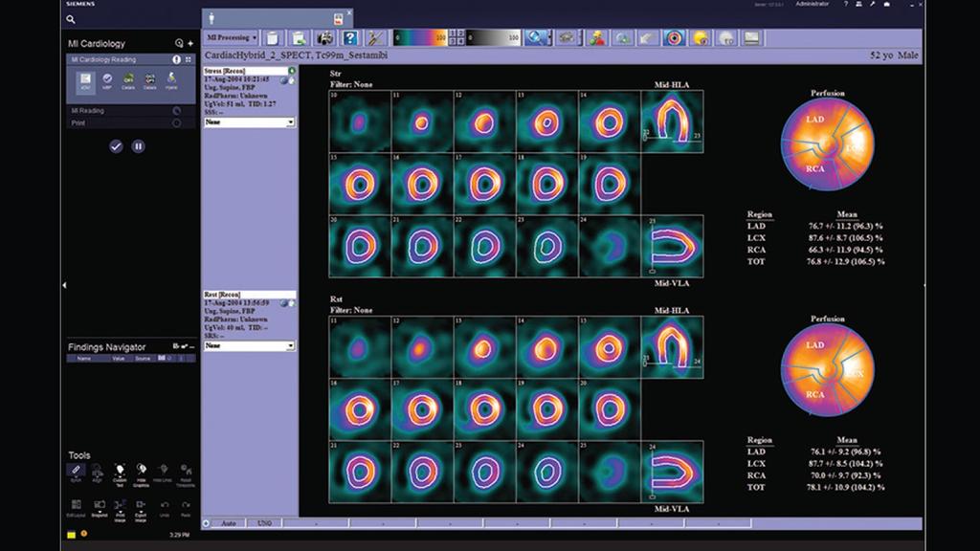Select the target-shaped cardiac icon in the toolbar
The height and width of the screenshot is (551, 980).
click(x=673, y=38)
